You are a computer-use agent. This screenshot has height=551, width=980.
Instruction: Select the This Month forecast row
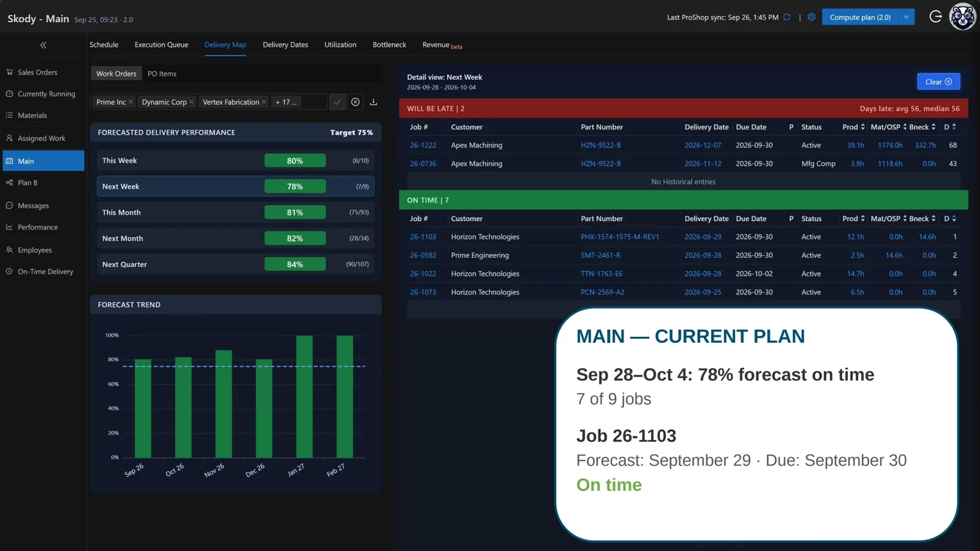[236, 212]
